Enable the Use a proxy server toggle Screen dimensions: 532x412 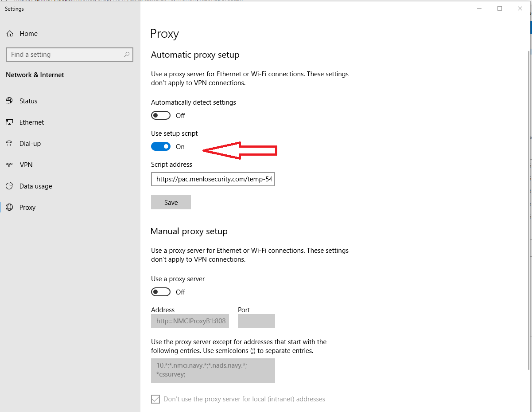click(x=161, y=292)
